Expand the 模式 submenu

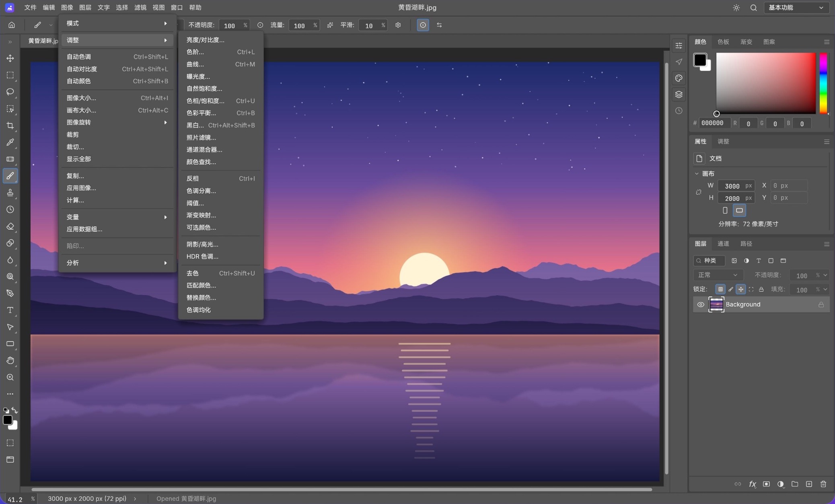tap(117, 23)
